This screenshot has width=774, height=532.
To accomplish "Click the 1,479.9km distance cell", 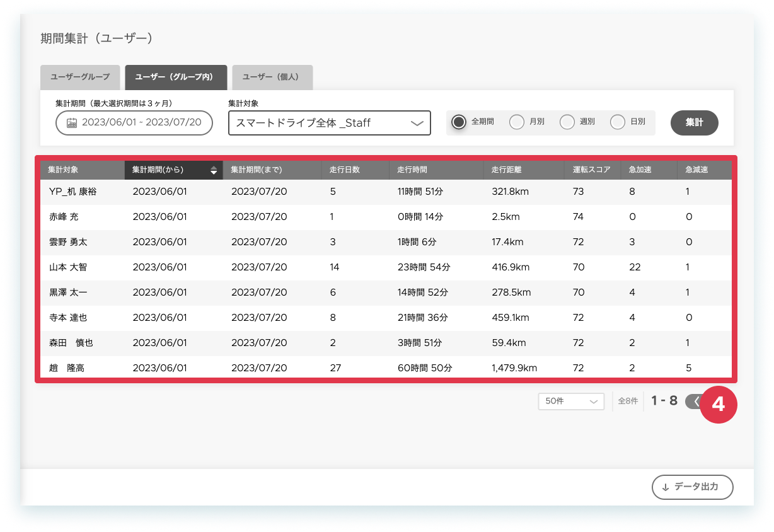I will coord(514,368).
